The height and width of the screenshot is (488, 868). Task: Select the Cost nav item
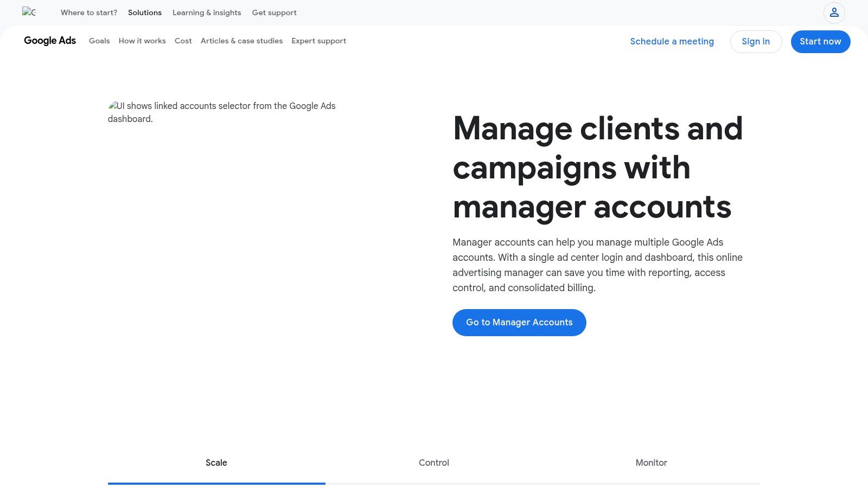click(183, 41)
